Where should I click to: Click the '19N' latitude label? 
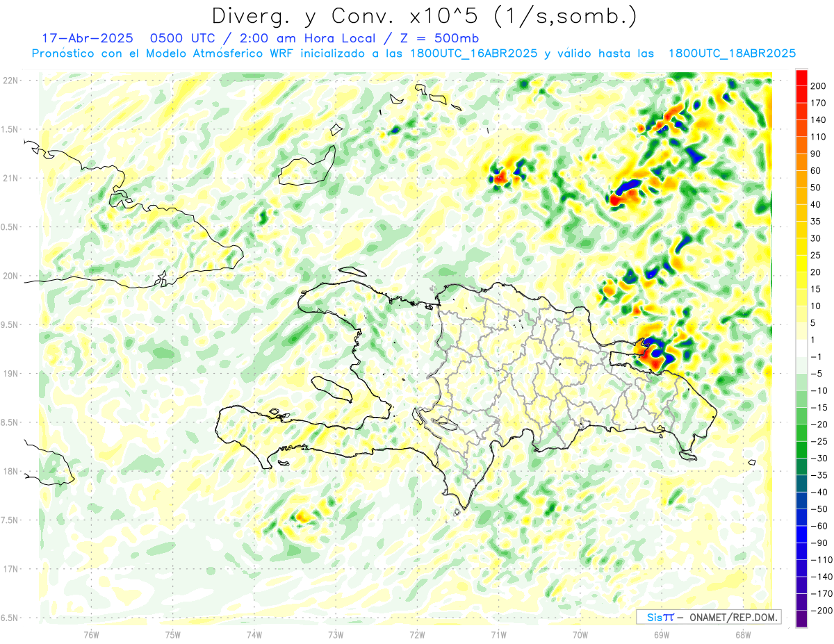11,374
